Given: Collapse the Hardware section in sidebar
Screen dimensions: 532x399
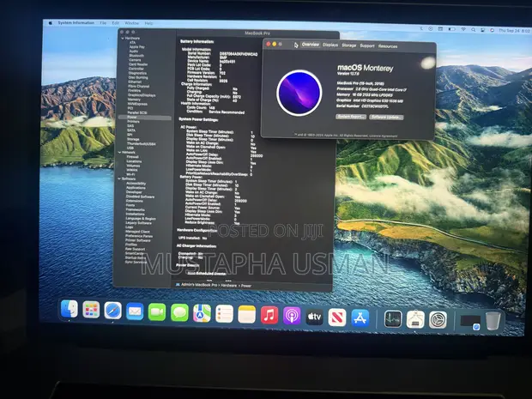Looking at the screenshot, I should click(123, 39).
